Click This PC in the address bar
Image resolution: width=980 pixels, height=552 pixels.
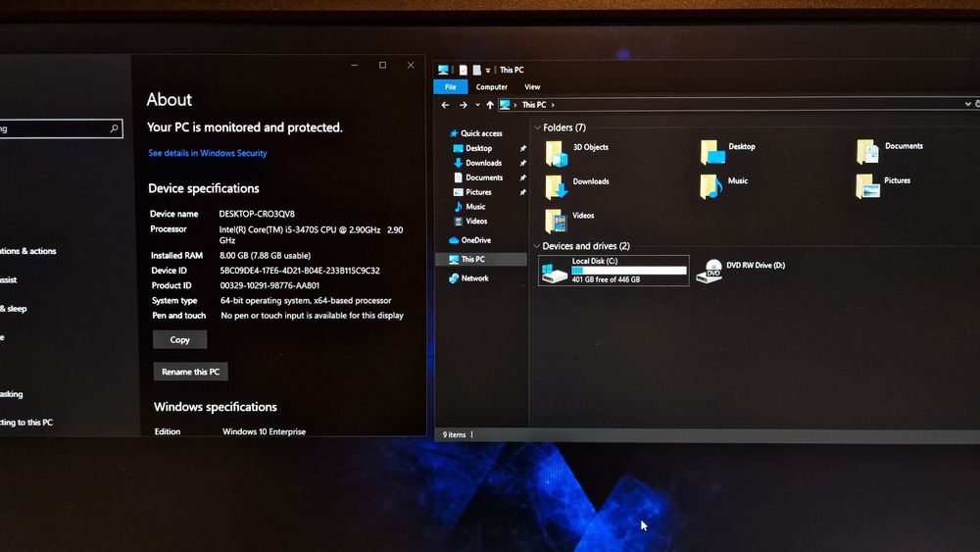click(534, 105)
